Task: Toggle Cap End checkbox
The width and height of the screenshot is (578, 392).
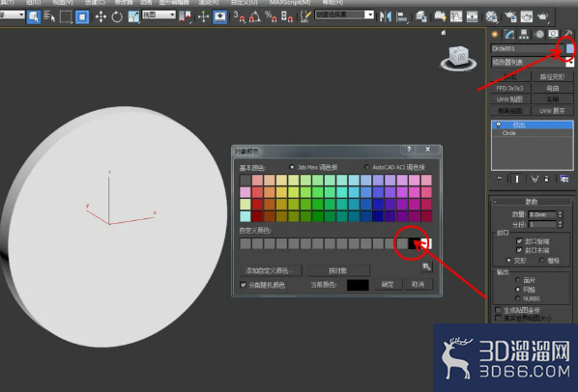Action: coord(519,250)
